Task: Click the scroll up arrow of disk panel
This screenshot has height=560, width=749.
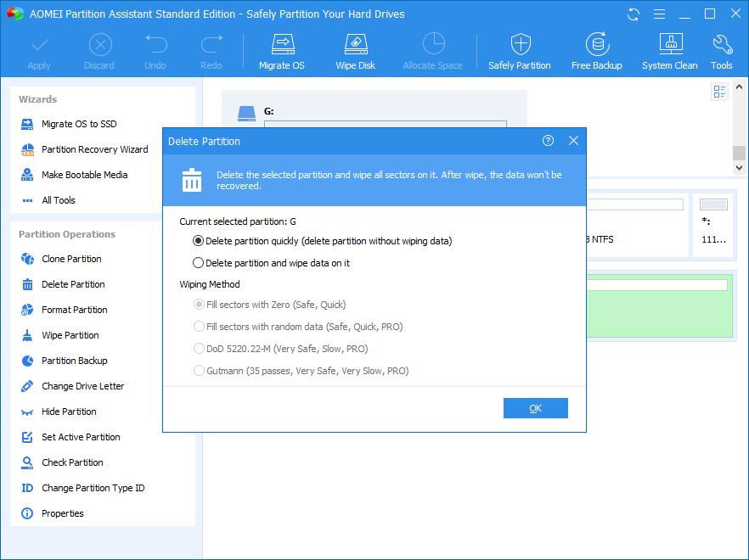Action: 739,87
